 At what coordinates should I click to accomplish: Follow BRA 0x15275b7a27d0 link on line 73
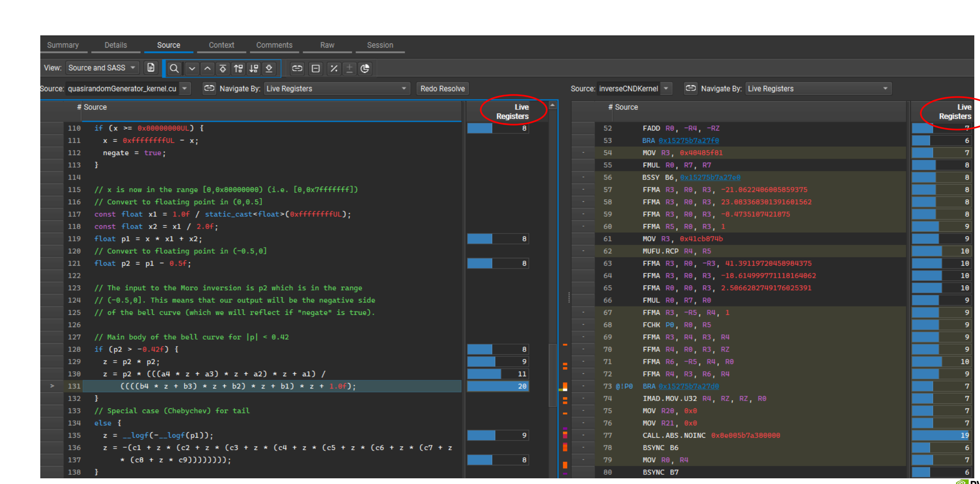click(689, 386)
